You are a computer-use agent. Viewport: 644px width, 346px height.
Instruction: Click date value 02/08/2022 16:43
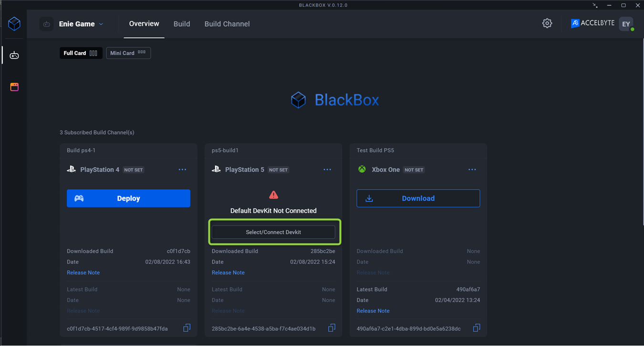tap(168, 262)
